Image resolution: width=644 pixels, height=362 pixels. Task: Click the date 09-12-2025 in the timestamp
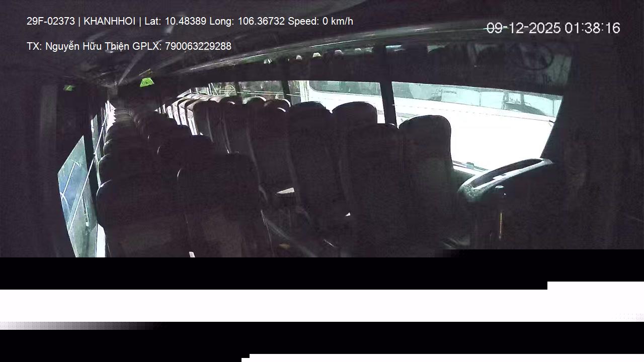point(524,28)
